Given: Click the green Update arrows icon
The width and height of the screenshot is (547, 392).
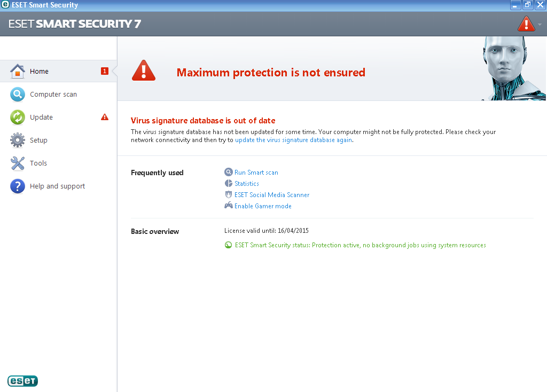Looking at the screenshot, I should 18,117.
